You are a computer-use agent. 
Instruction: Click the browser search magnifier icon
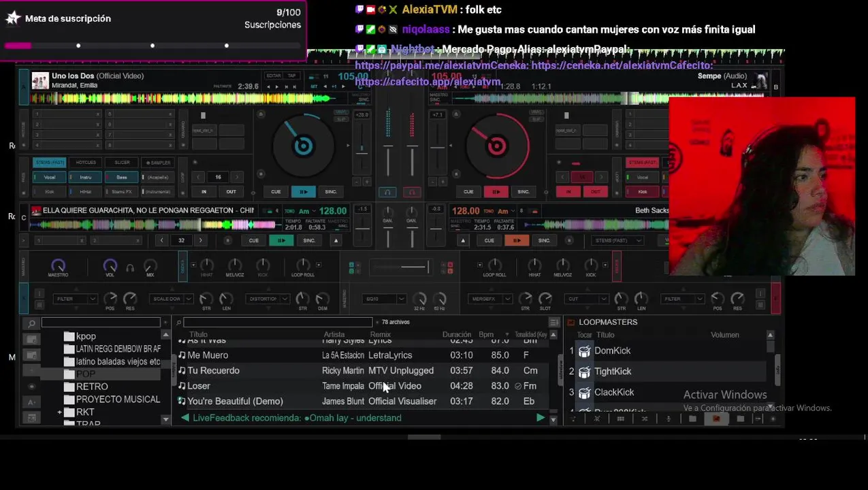[x=31, y=323]
